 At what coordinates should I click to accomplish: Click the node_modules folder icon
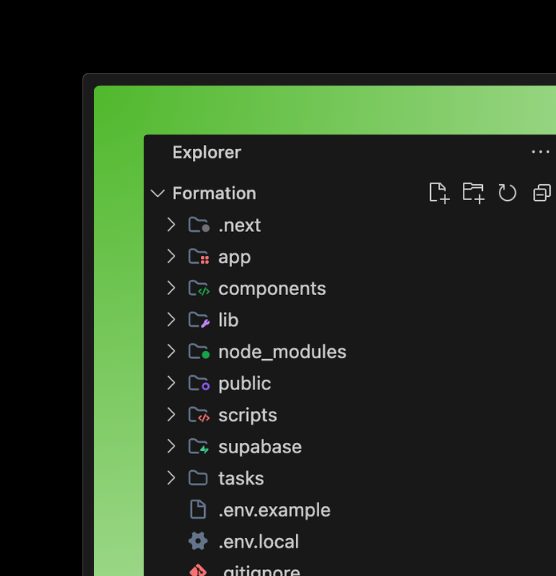pyautogui.click(x=199, y=352)
